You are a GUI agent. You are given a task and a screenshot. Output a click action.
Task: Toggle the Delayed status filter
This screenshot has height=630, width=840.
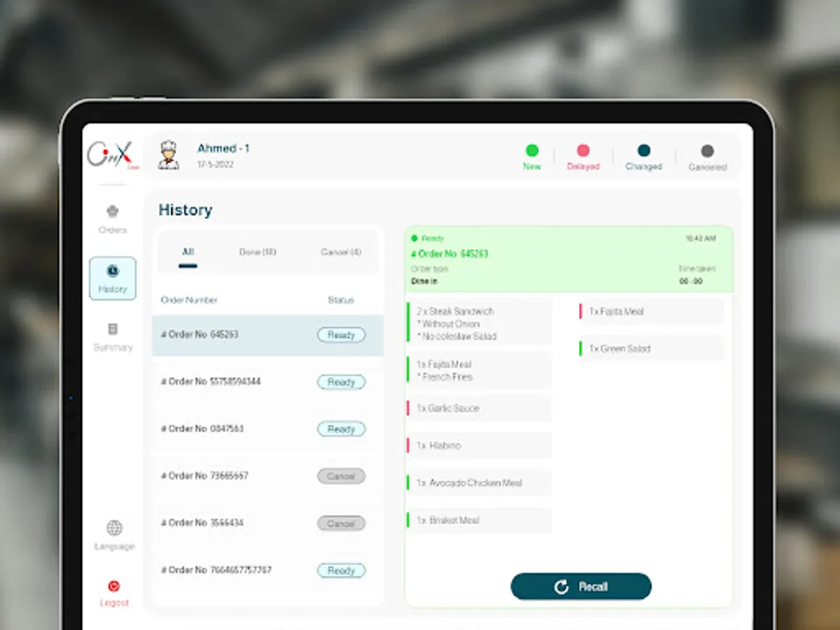pos(583,151)
